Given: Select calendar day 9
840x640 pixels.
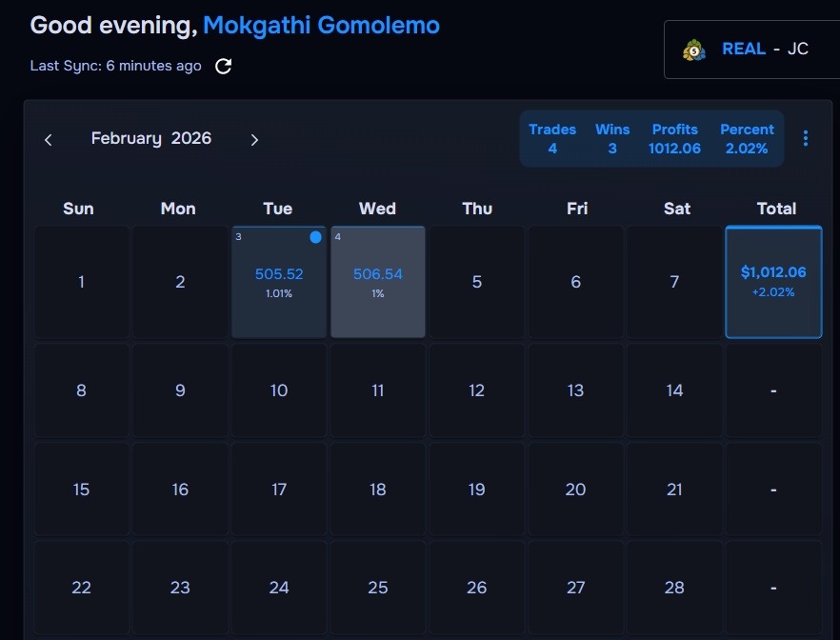Looking at the screenshot, I should coord(180,390).
